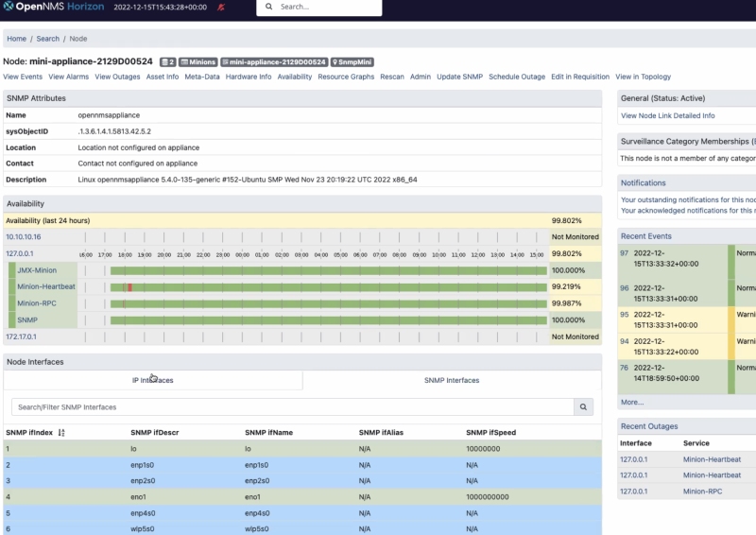Open Edit in Requisition link

[x=580, y=77]
